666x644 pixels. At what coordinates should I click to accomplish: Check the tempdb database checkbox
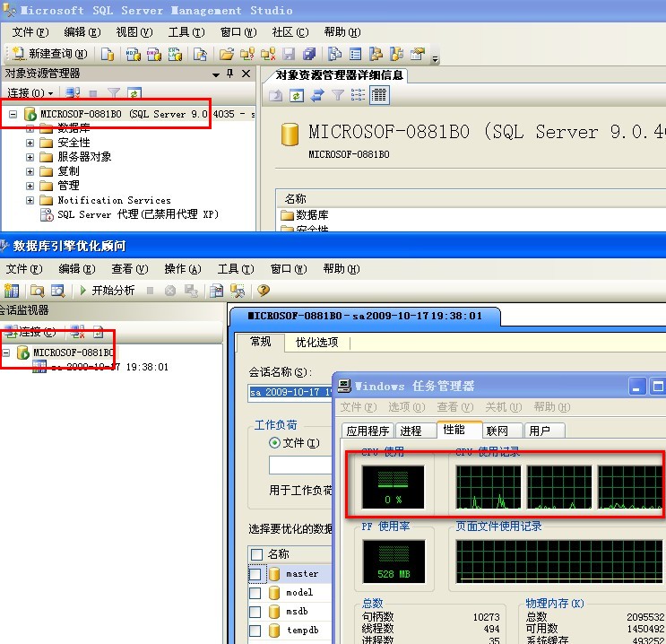(255, 631)
